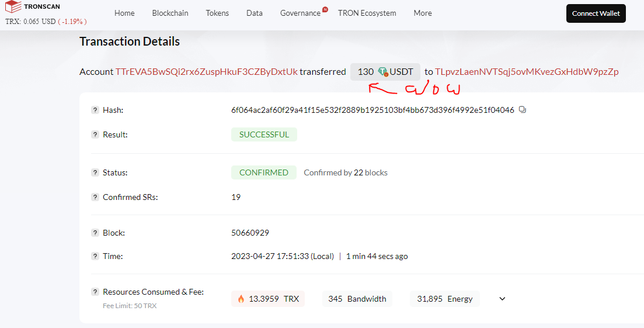This screenshot has width=644, height=328.
Task: Click the Confirmed by 22 blocks text
Action: pos(346,172)
